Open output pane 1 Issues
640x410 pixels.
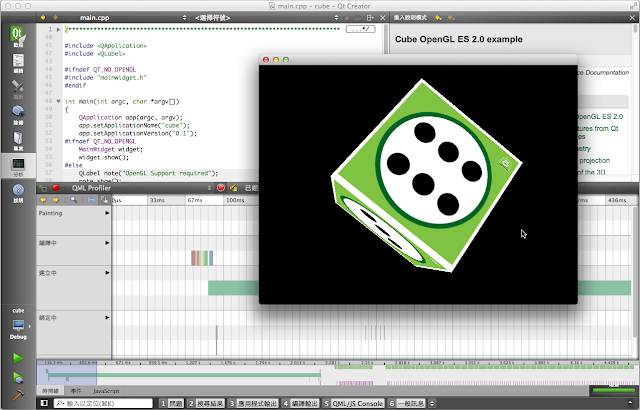171,403
